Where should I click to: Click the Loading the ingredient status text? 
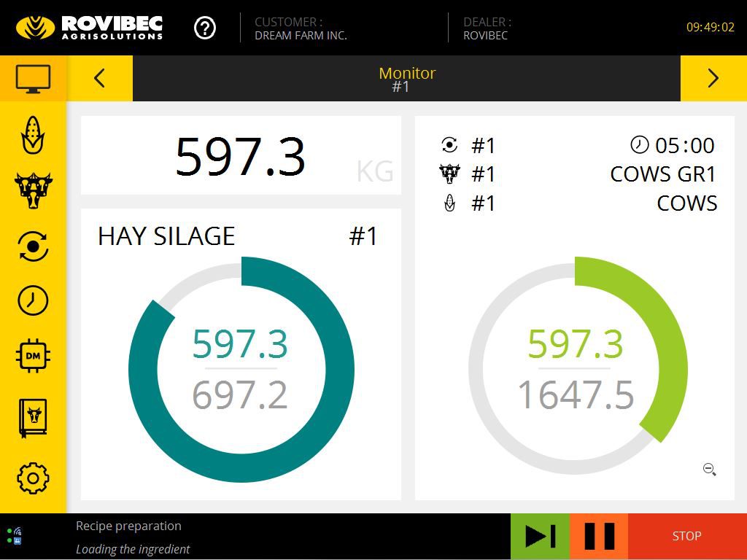133,549
